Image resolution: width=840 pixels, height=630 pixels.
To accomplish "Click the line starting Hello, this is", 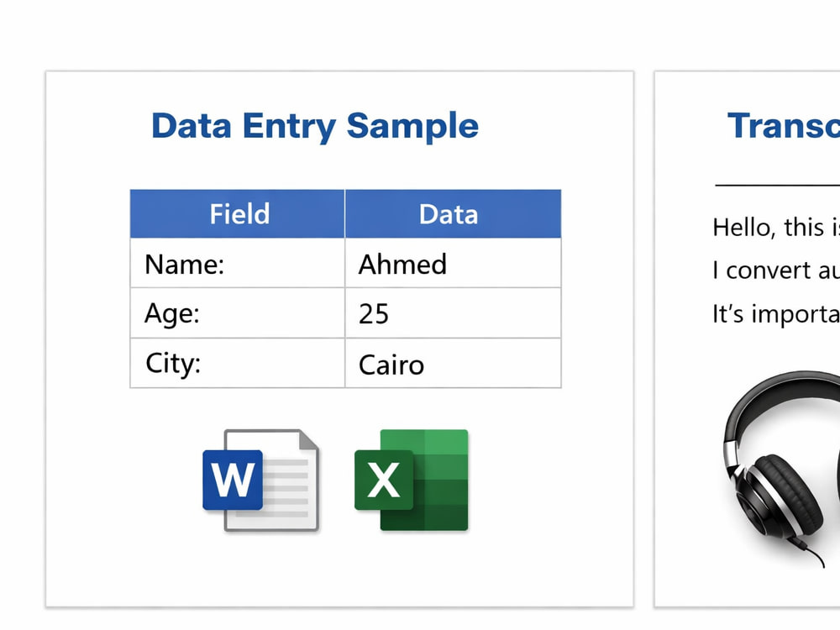I will tap(775, 228).
